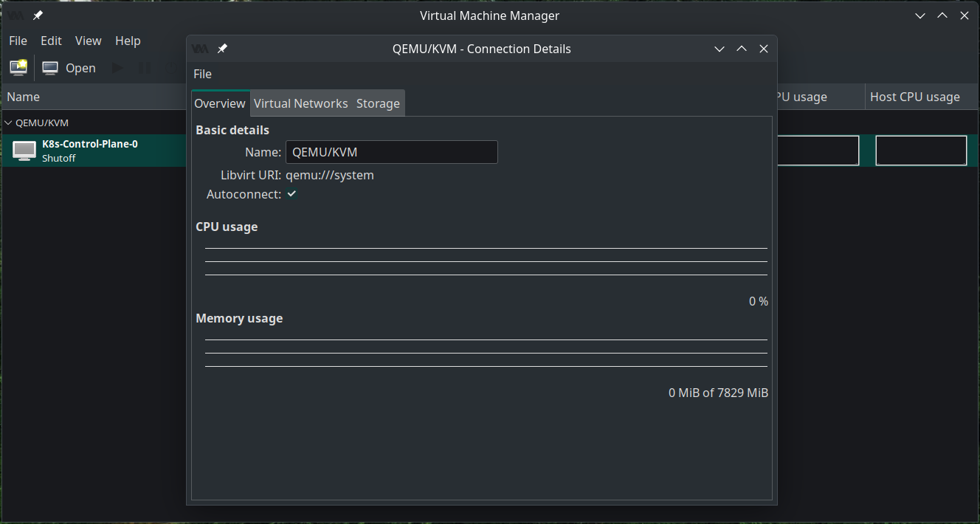
Task: Minimize the Connection Details window
Action: [x=720, y=49]
